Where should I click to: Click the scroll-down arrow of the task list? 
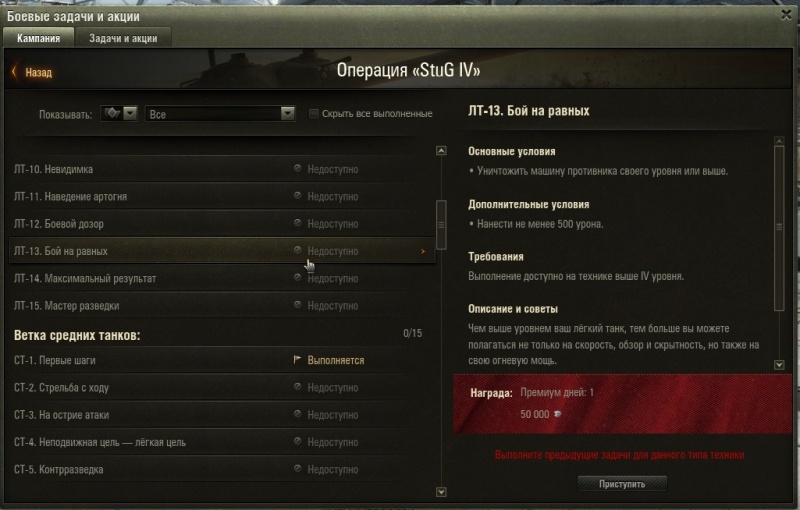[441, 492]
